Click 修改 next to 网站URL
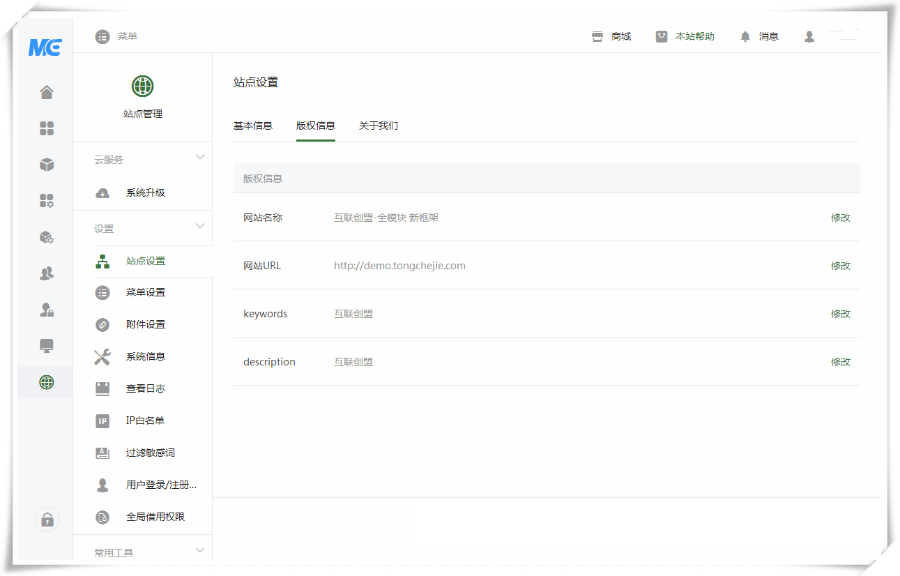This screenshot has width=900, height=576. (840, 266)
